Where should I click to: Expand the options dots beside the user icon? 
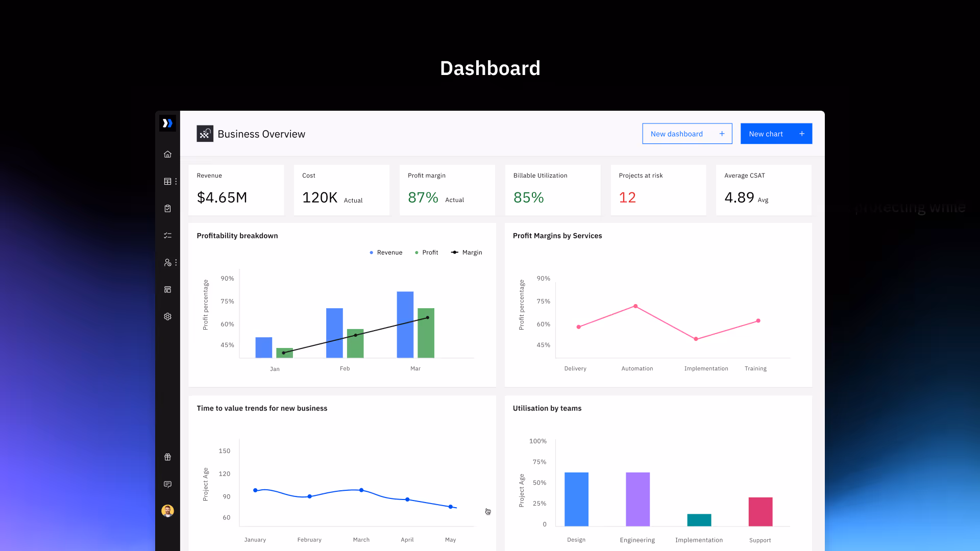click(176, 262)
